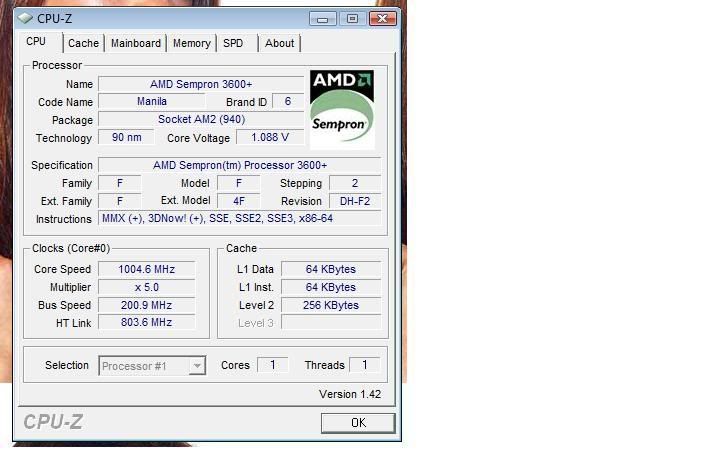Click the Code Name value Manila

click(x=152, y=101)
